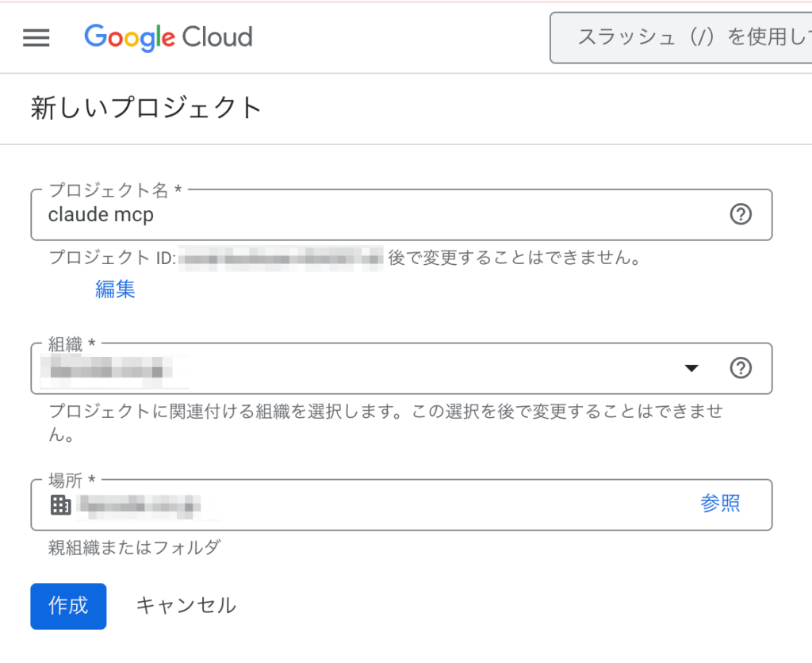
Task: Click help icon in プロジェクト名 field
Action: pyautogui.click(x=740, y=214)
